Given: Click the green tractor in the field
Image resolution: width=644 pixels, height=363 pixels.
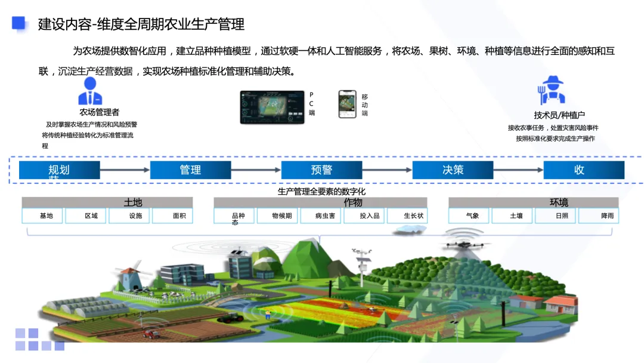Looking at the screenshot, I should point(230,318).
